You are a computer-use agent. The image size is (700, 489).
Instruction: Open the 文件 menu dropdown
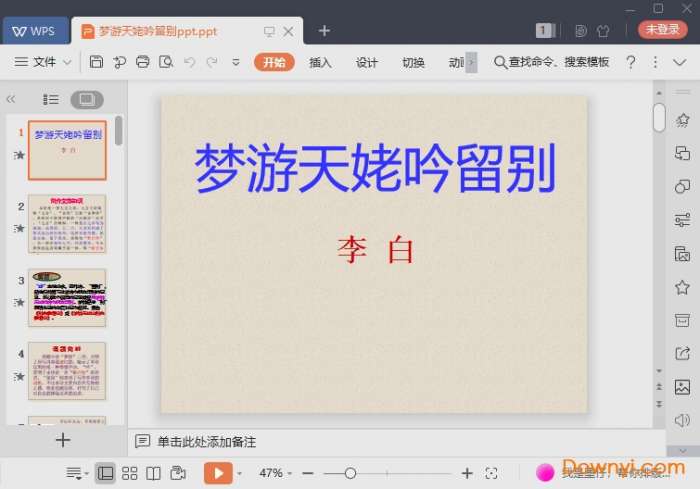(43, 62)
